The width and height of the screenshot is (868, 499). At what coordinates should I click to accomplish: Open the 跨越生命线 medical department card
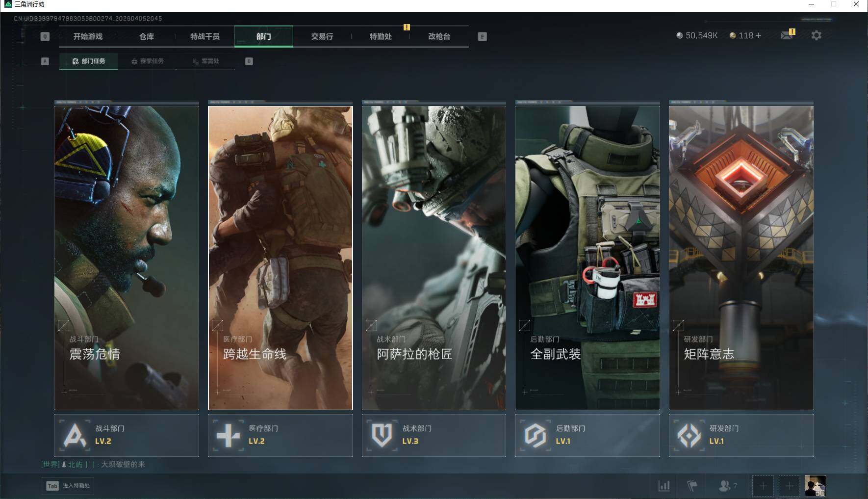tap(281, 258)
